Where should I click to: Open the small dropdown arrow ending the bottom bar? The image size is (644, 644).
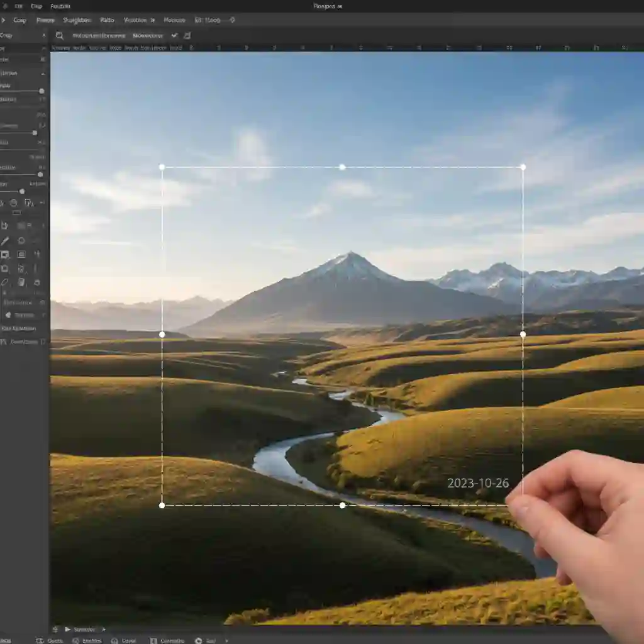click(x=226, y=641)
